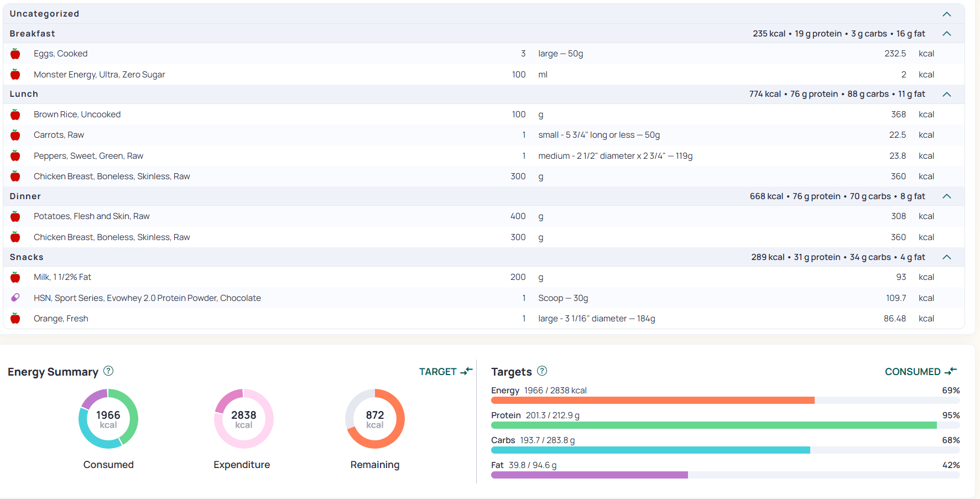Click the Lunch meal header label
Viewport: 980px width, 499px height.
pos(24,94)
